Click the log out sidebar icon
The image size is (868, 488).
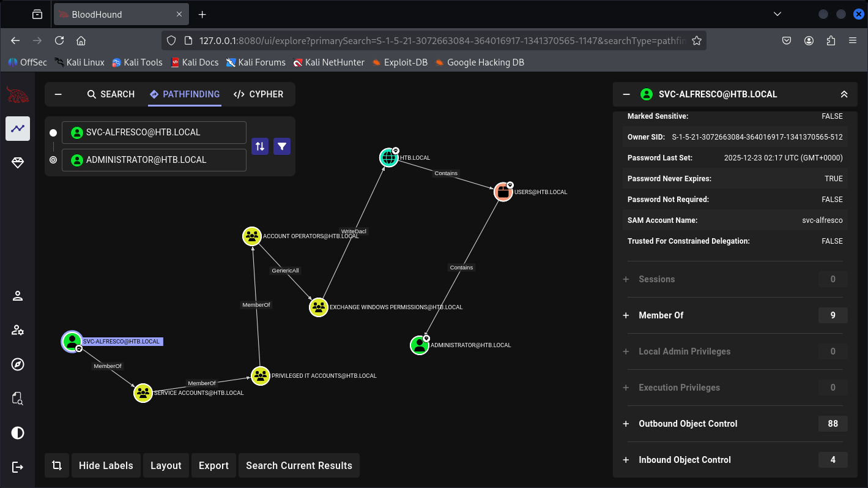point(18,467)
